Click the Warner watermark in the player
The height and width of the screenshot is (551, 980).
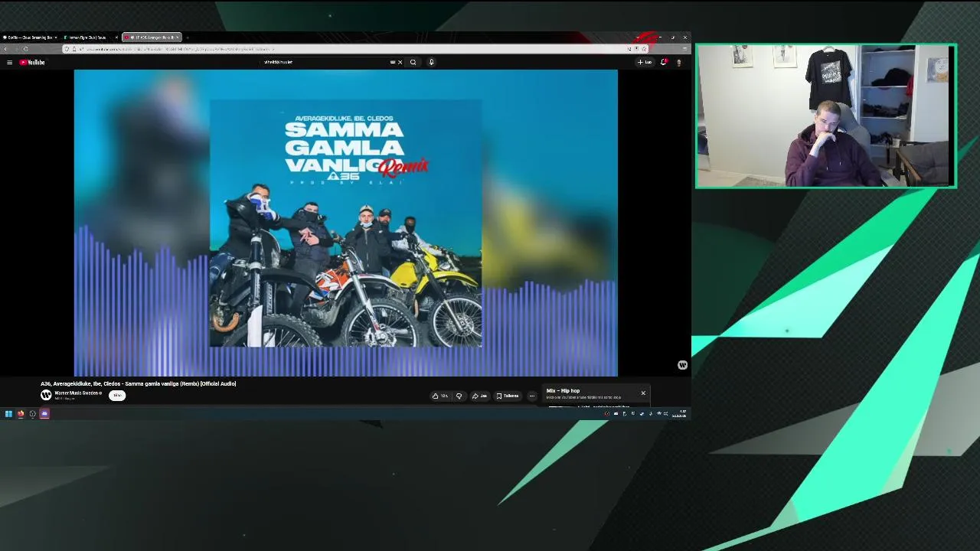[682, 365]
